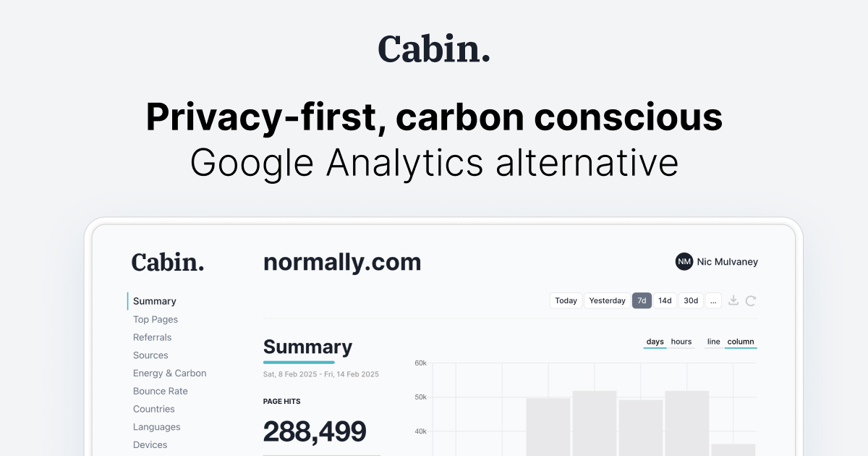Switch chart granularity to hours
The image size is (868, 456).
click(681, 342)
